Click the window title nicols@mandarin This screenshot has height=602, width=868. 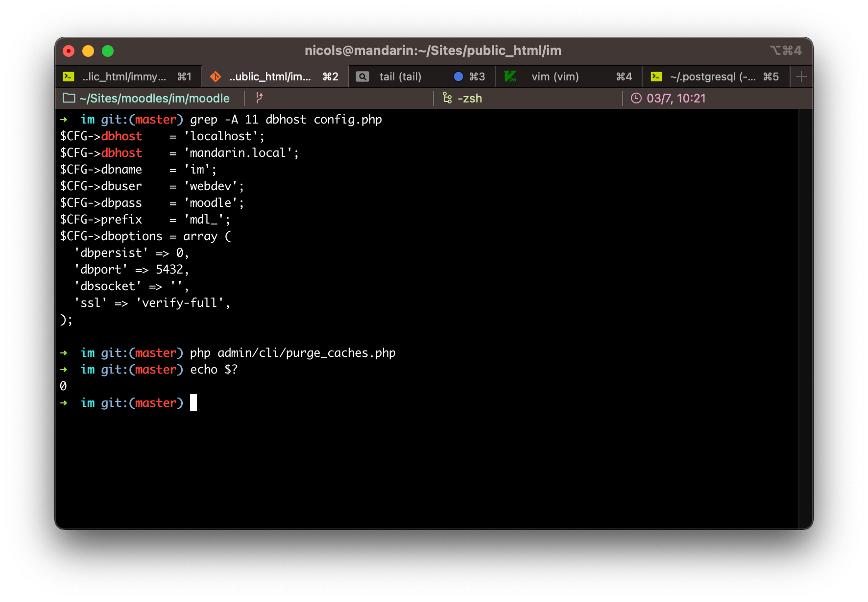tap(433, 50)
